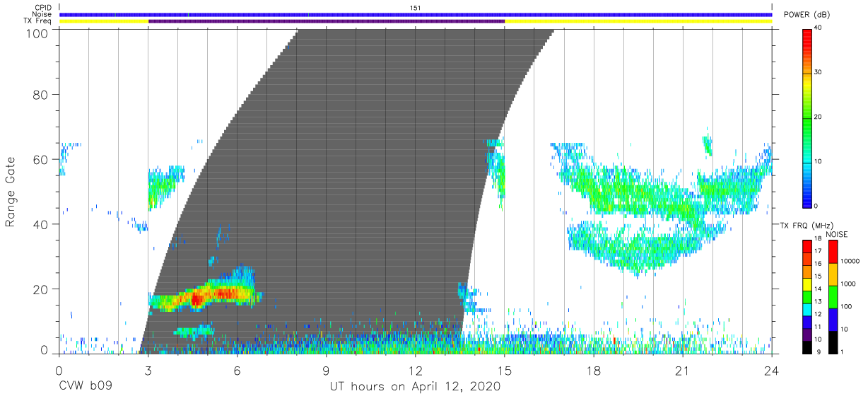Click the 9 tick on UT hours axis
This screenshot has height=401, width=868.
(326, 370)
